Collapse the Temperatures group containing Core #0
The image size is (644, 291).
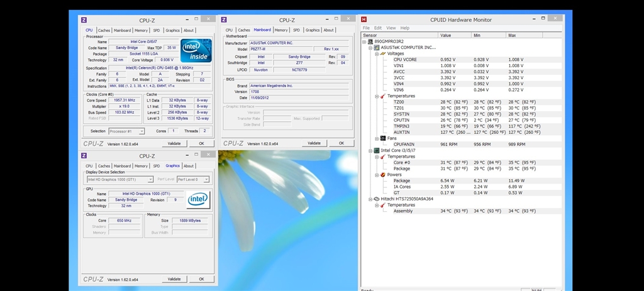point(377,156)
